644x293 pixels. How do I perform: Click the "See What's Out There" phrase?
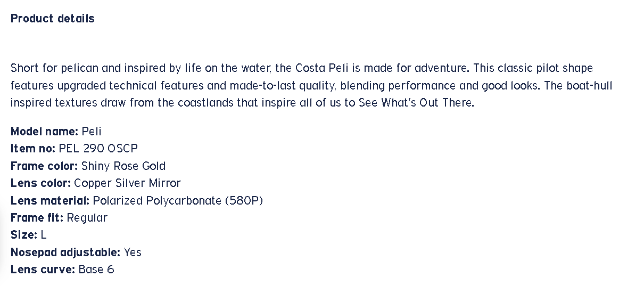[x=416, y=103]
